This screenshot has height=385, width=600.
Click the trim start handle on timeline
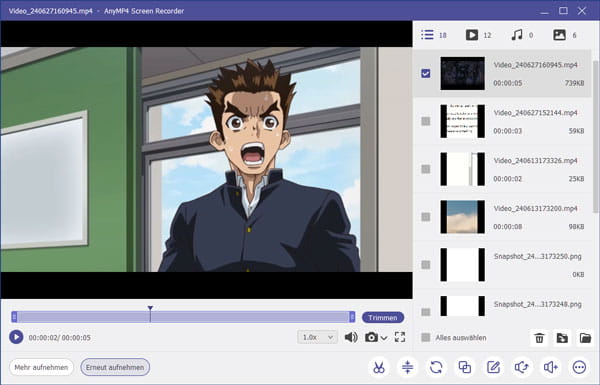(14, 316)
